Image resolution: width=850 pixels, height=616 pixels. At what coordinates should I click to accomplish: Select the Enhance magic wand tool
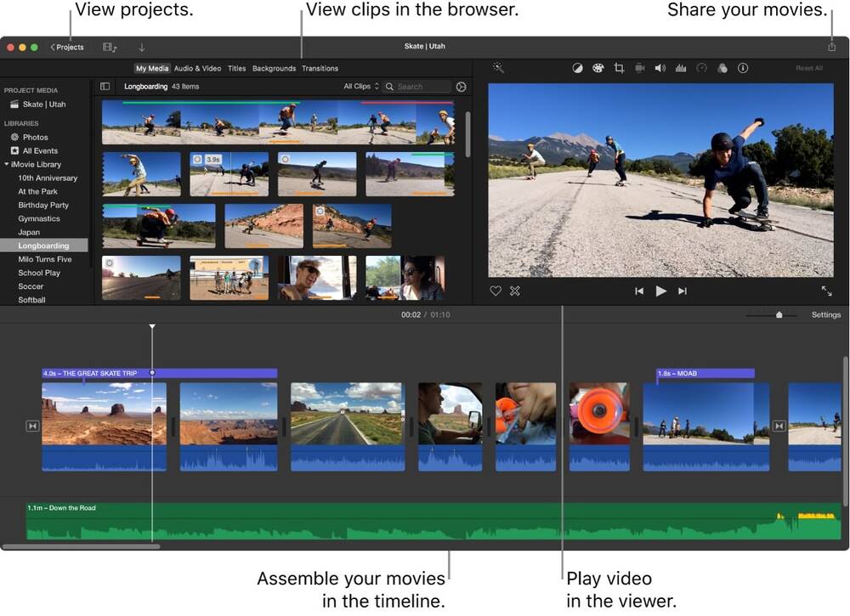pyautogui.click(x=497, y=68)
